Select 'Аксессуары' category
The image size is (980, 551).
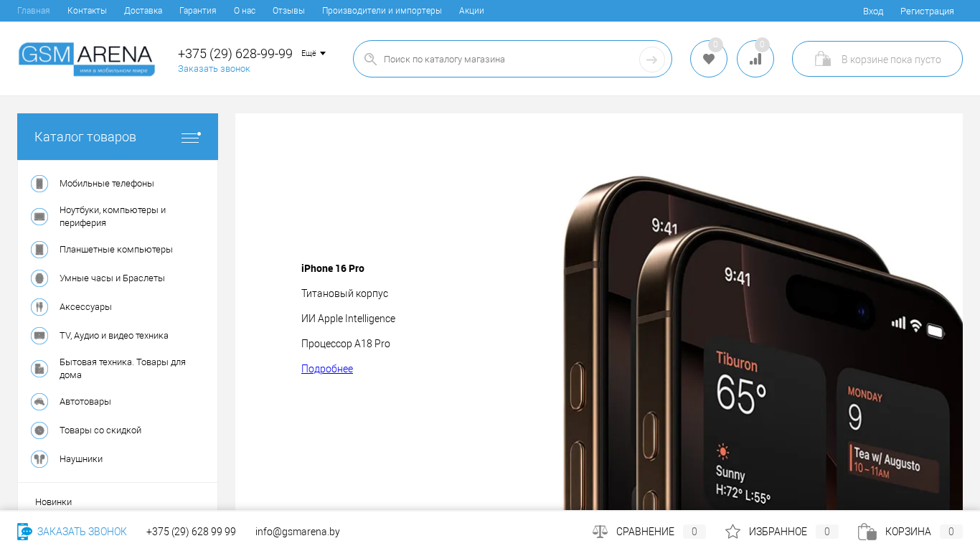point(85,307)
